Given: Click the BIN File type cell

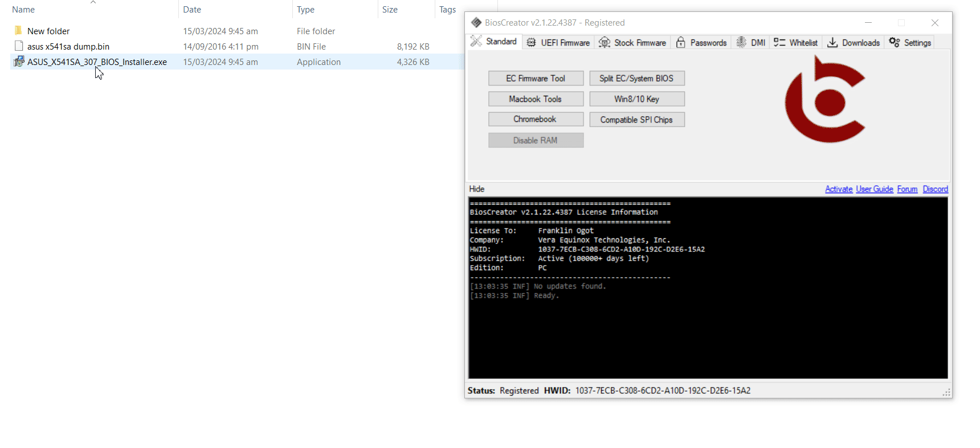Looking at the screenshot, I should click(311, 46).
